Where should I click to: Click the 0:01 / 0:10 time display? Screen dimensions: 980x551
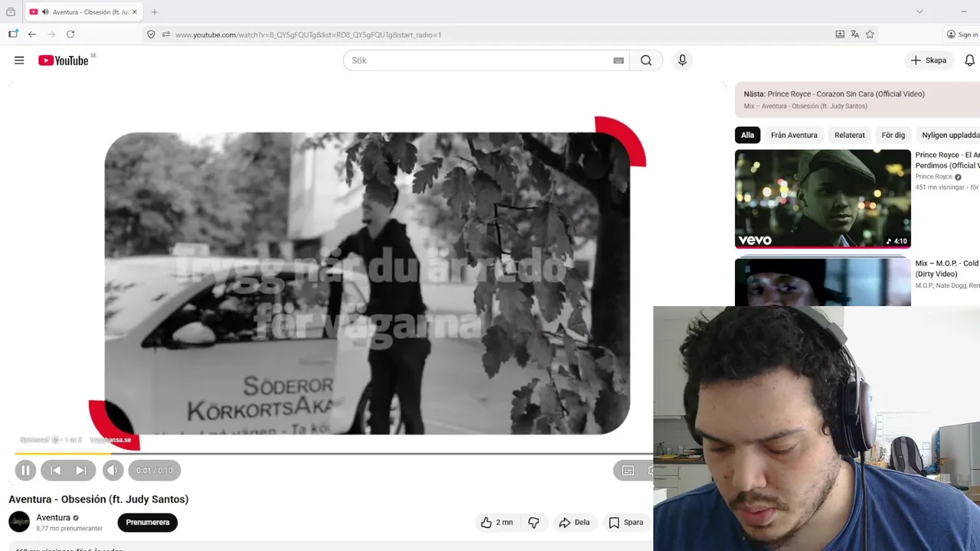[155, 471]
